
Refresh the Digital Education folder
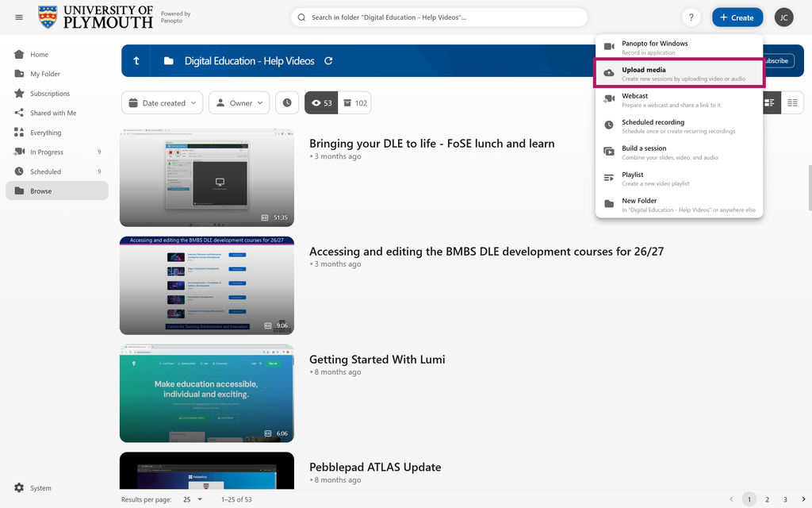click(x=328, y=60)
